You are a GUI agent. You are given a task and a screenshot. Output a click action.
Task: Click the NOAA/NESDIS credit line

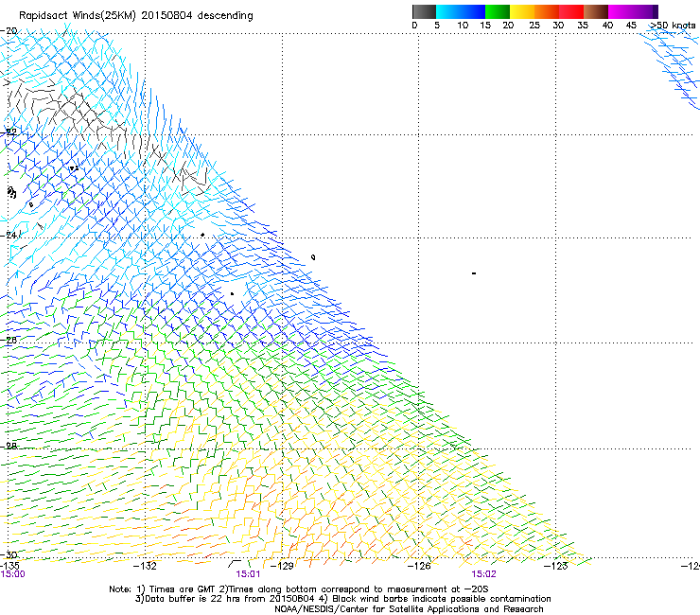click(409, 609)
